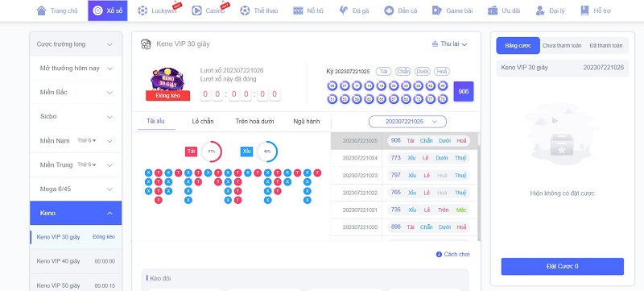Screen dimensions: 644x291
Task: Select result row 202307221022
Action: [x=403, y=193]
